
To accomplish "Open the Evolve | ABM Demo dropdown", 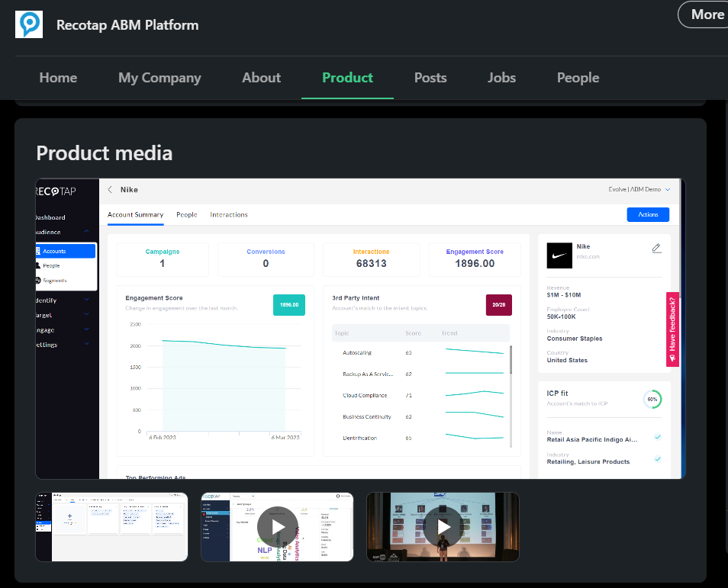I will [x=639, y=189].
